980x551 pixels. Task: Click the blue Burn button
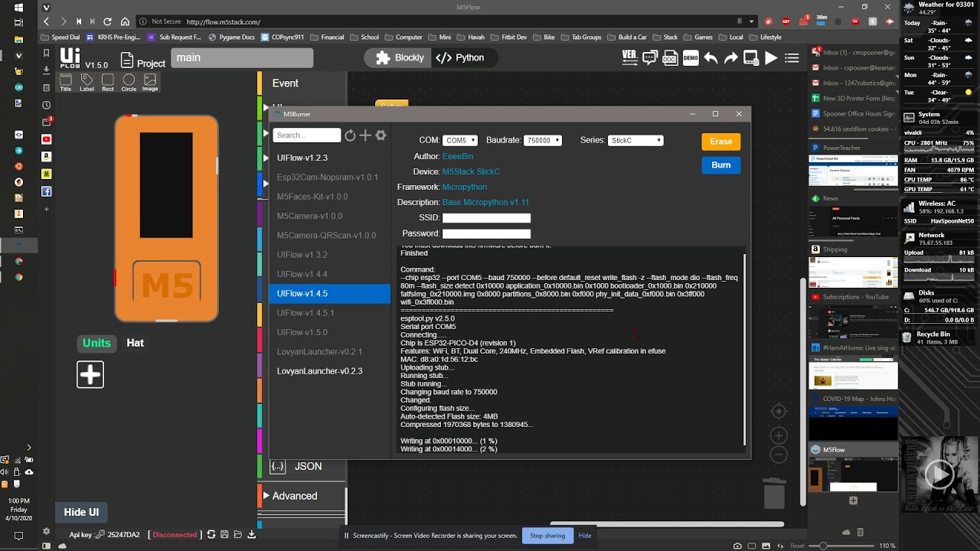coord(721,165)
